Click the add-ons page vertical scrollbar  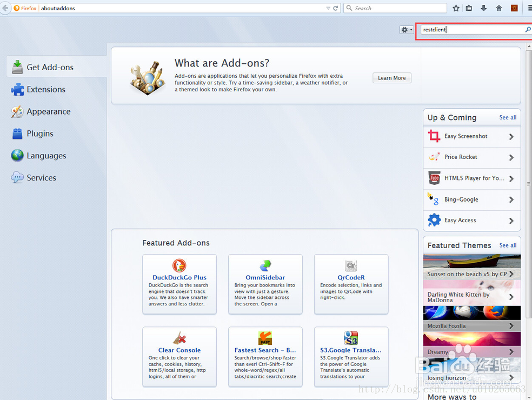[529, 184]
